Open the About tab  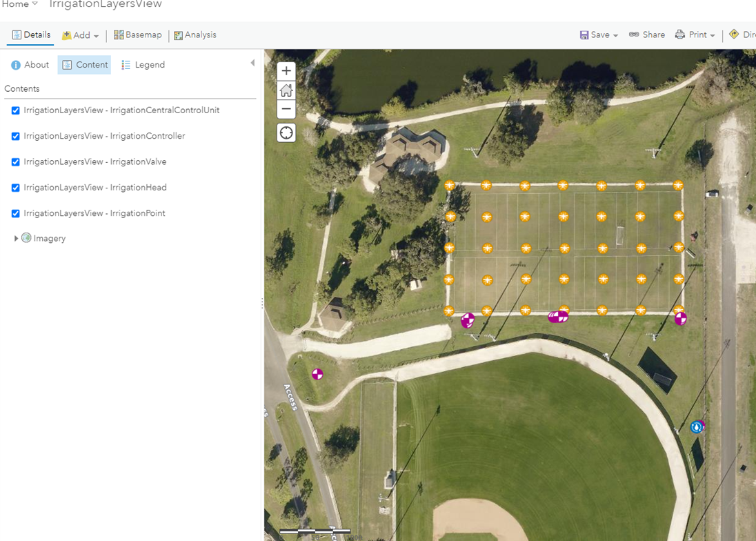(29, 64)
